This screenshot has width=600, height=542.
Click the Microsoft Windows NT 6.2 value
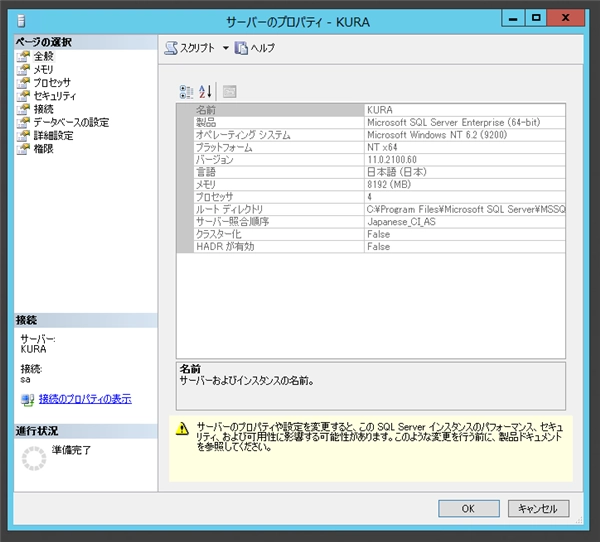(x=465, y=135)
